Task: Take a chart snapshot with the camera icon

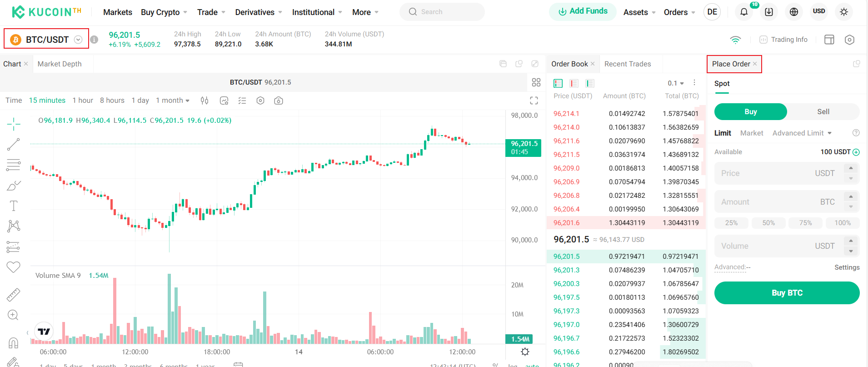Action: click(x=279, y=101)
